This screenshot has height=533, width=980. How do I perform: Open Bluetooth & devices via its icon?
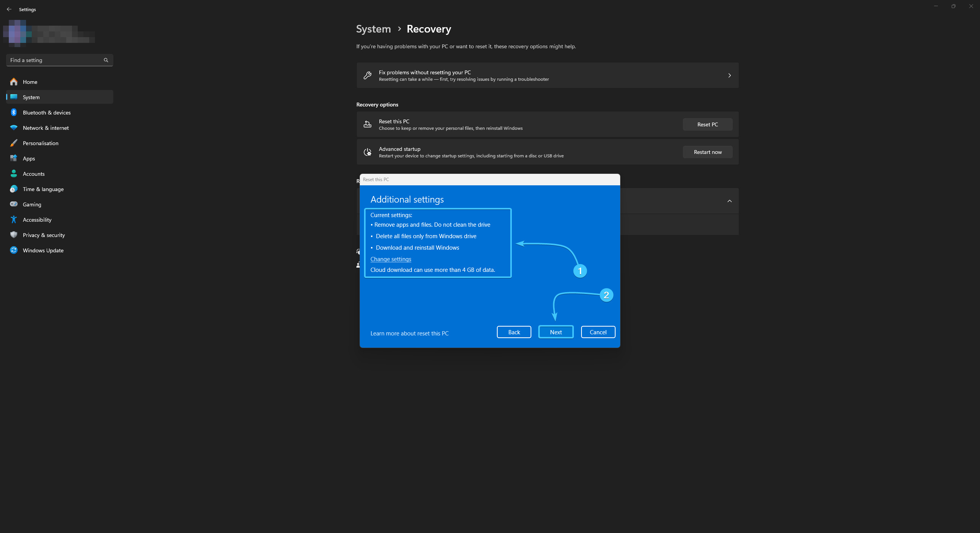click(x=14, y=112)
